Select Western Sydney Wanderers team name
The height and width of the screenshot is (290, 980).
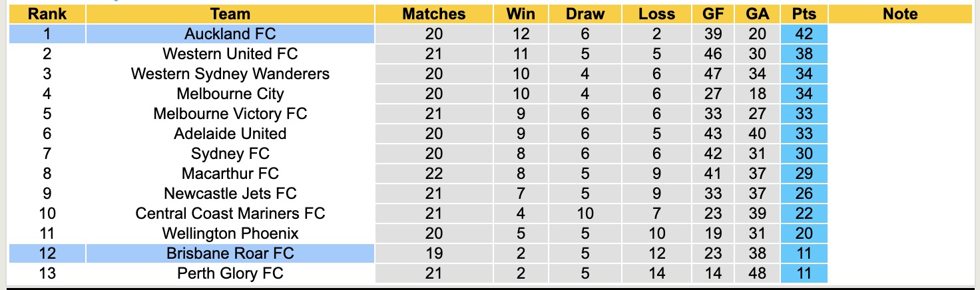230,74
